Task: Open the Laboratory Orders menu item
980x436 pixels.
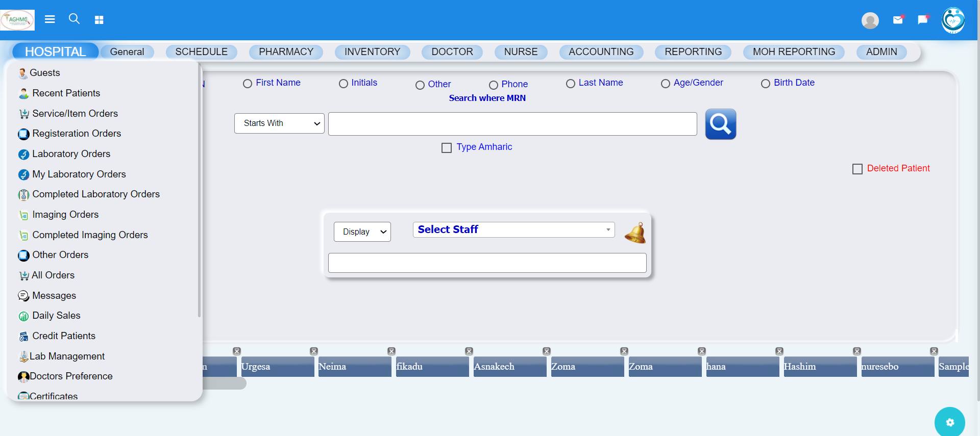Action: (x=71, y=154)
